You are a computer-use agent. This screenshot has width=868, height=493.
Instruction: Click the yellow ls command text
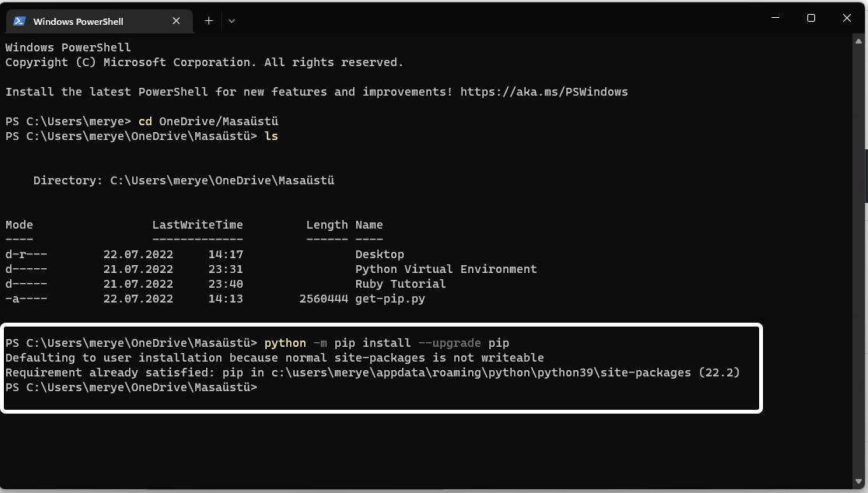coord(271,135)
